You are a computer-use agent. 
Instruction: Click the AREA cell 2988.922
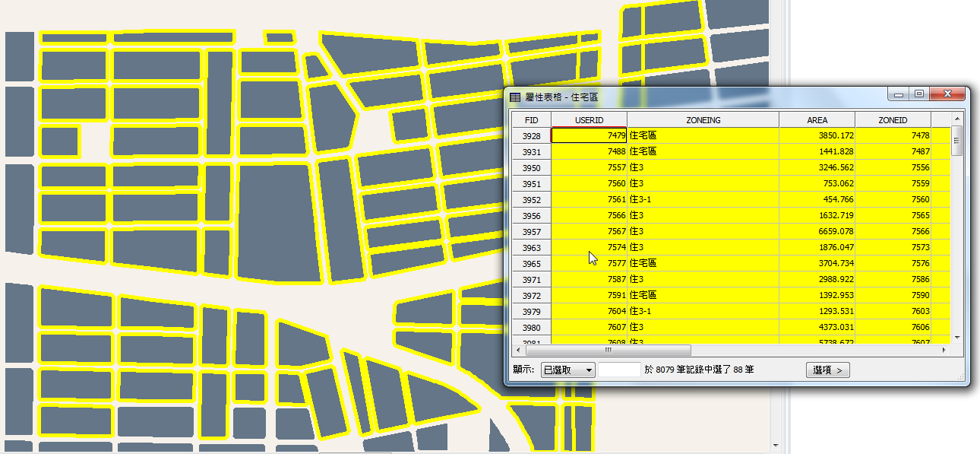tap(817, 279)
